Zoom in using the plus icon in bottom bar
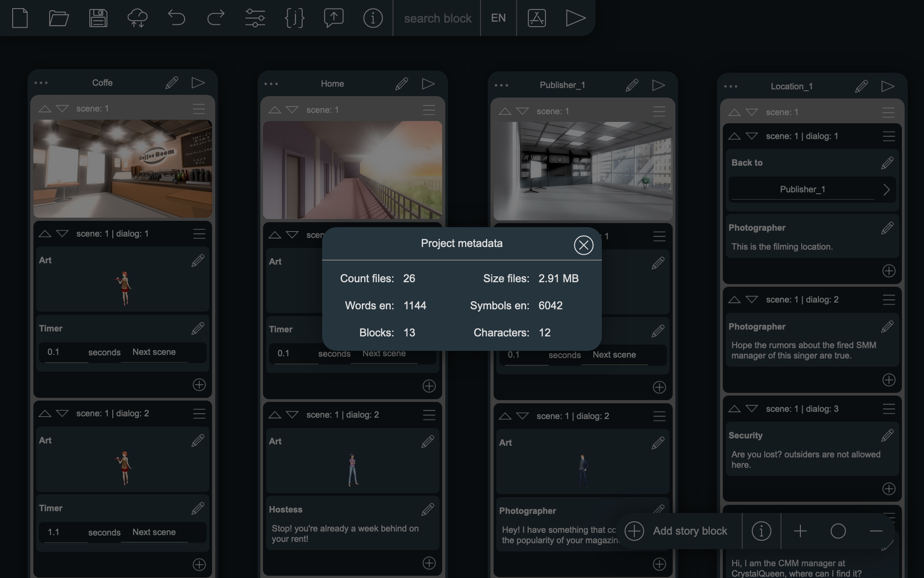Viewport: 924px width, 578px height. coord(801,531)
